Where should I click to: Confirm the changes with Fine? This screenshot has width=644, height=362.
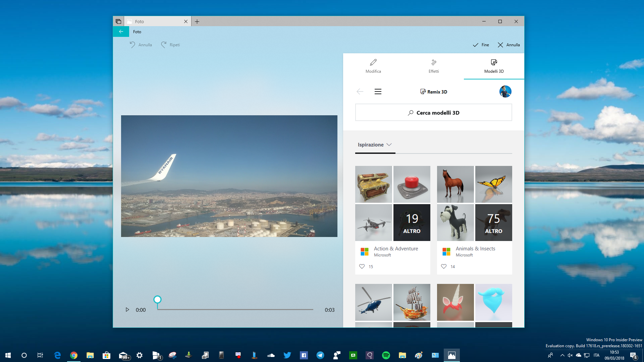481,45
